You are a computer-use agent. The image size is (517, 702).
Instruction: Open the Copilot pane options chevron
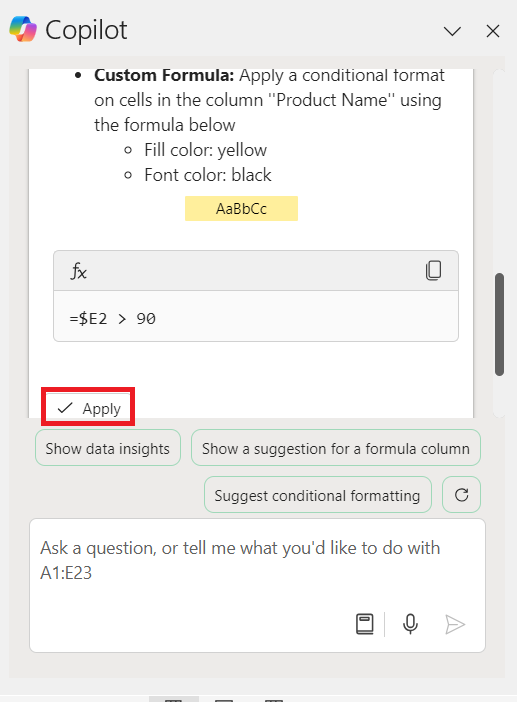(452, 31)
